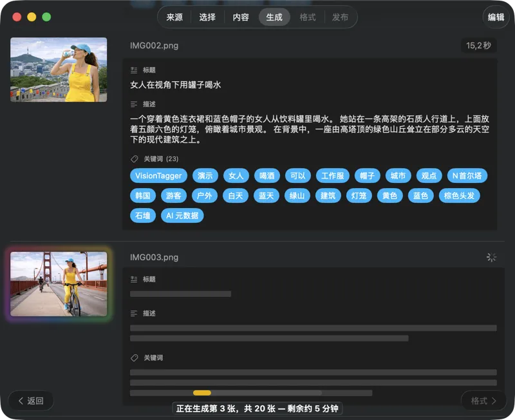This screenshot has width=515, height=420.
Task: Select the IMG003 bicycle bridge thumbnail
Action: [59, 284]
